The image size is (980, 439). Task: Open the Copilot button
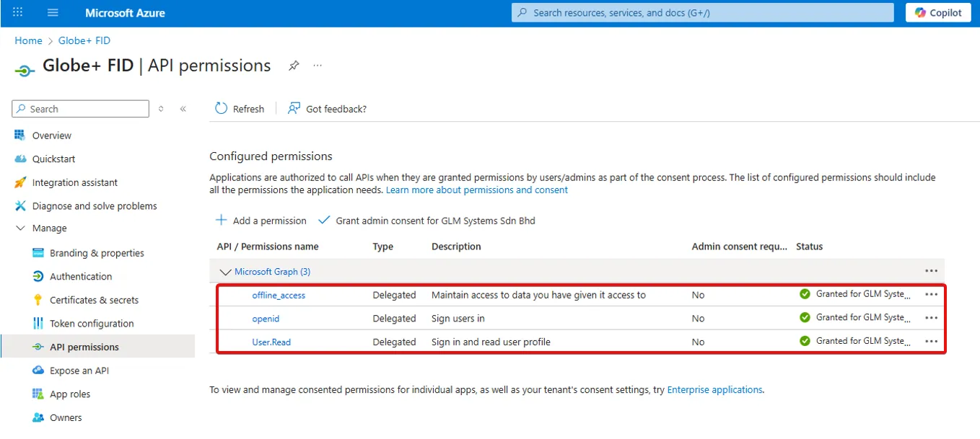tap(938, 13)
